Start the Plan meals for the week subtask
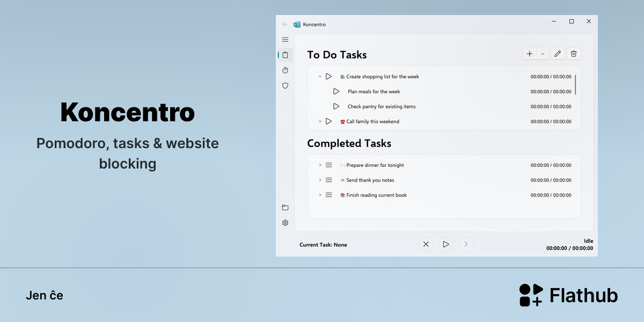644x322 pixels. point(336,92)
